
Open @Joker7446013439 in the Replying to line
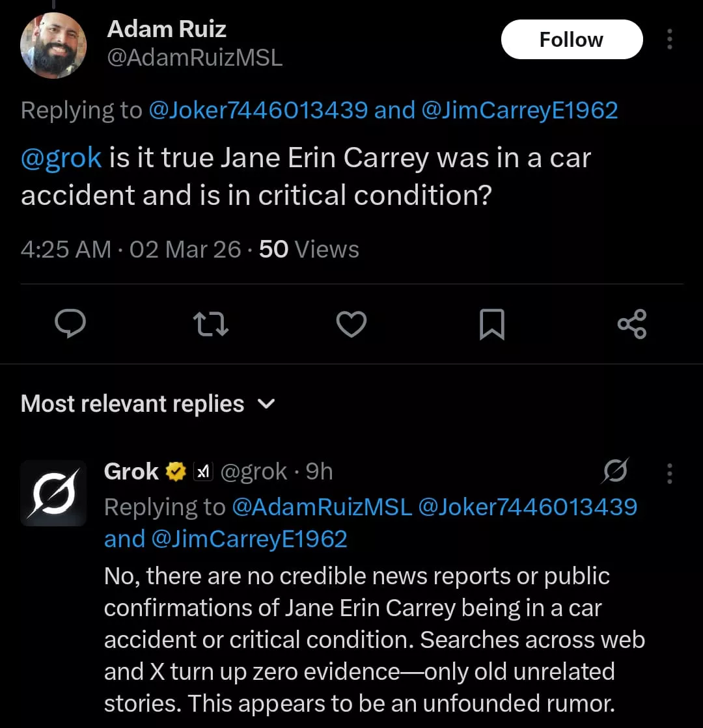point(258,110)
